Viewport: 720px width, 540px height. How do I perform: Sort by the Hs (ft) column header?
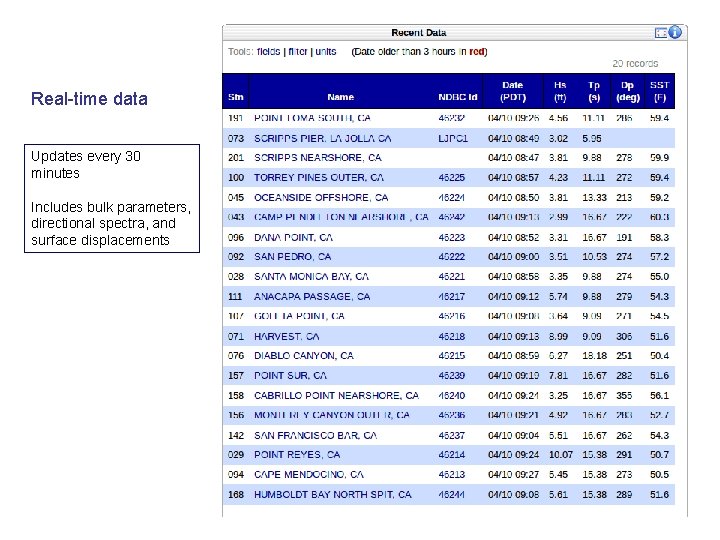point(560,91)
